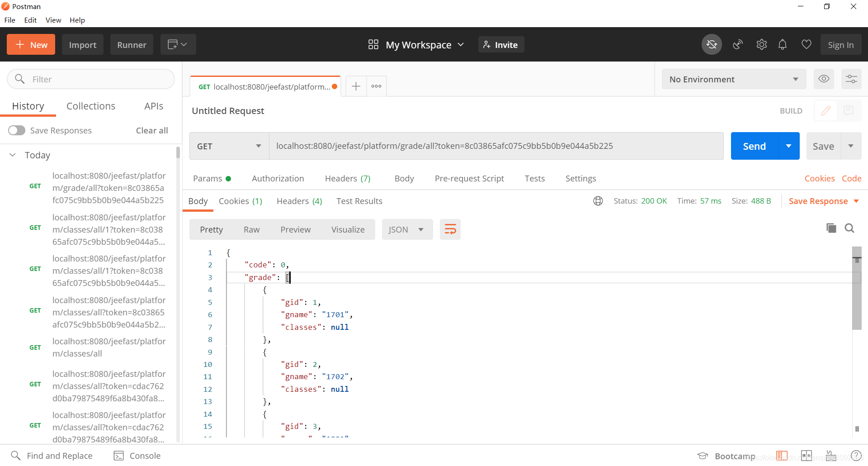Open the request Headers (7) tab
The height and width of the screenshot is (466, 868).
click(348, 178)
